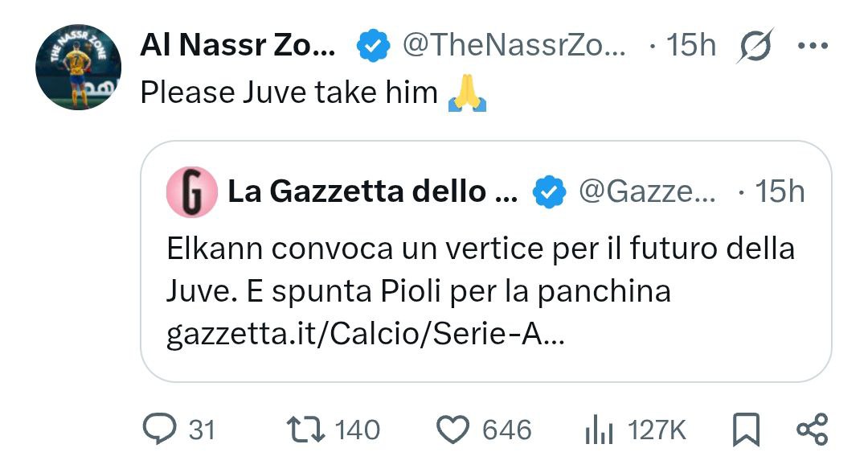
Task: Open the gazzetta.it/Calcio/Serie-A link
Action: click(366, 334)
